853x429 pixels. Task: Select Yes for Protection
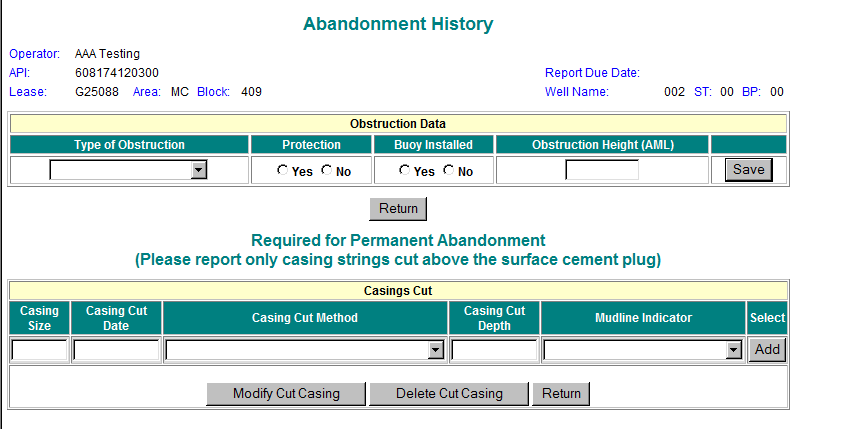point(283,170)
